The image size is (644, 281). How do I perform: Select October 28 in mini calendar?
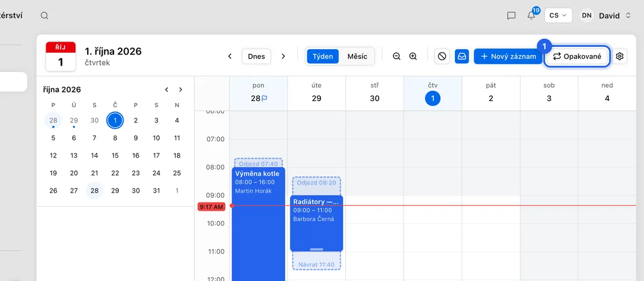[94, 191]
